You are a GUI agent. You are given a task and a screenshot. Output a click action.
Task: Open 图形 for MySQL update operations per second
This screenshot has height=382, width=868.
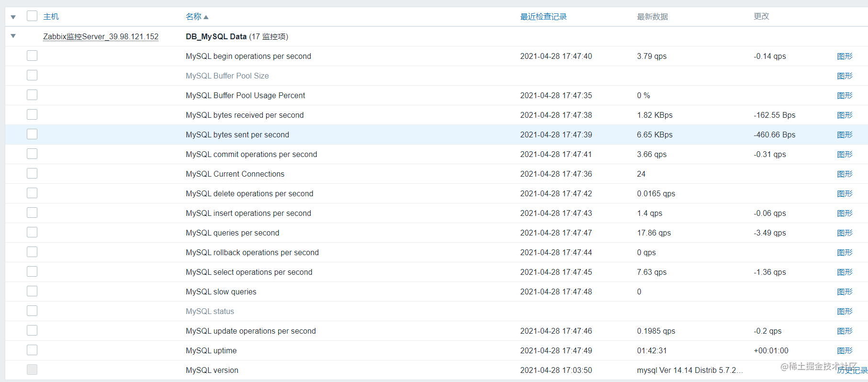pyautogui.click(x=845, y=331)
